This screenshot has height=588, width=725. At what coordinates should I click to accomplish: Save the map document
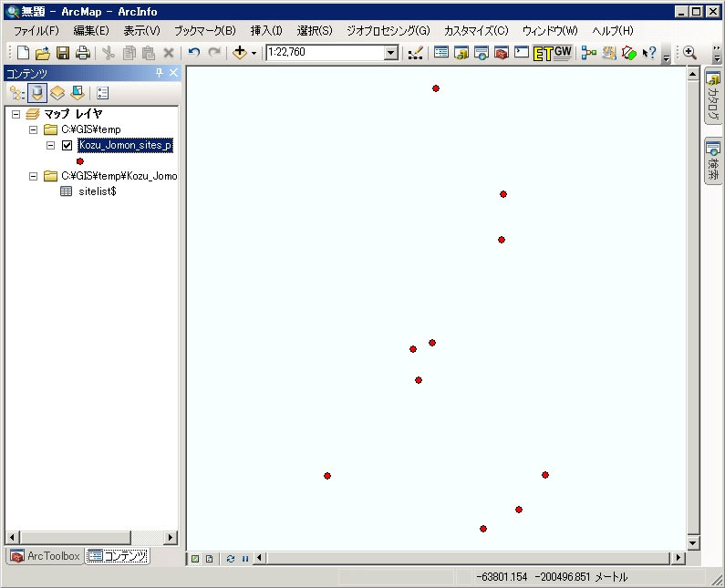(62, 53)
